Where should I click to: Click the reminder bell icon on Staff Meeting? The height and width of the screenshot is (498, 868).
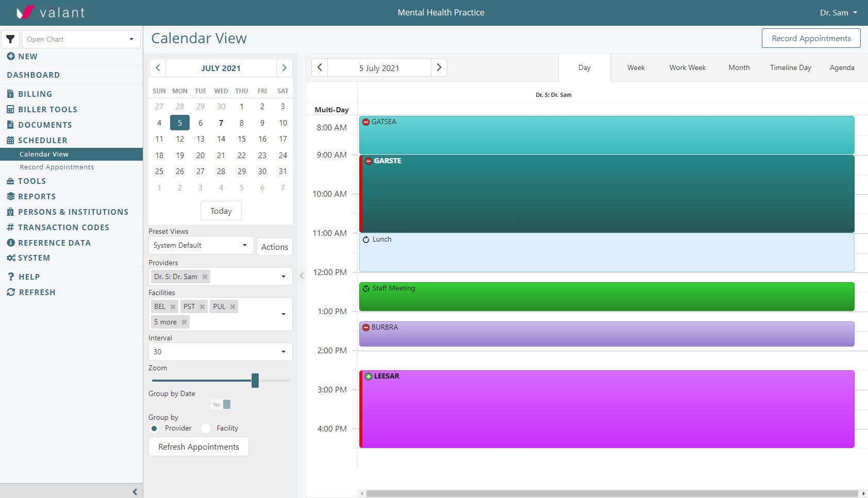366,288
